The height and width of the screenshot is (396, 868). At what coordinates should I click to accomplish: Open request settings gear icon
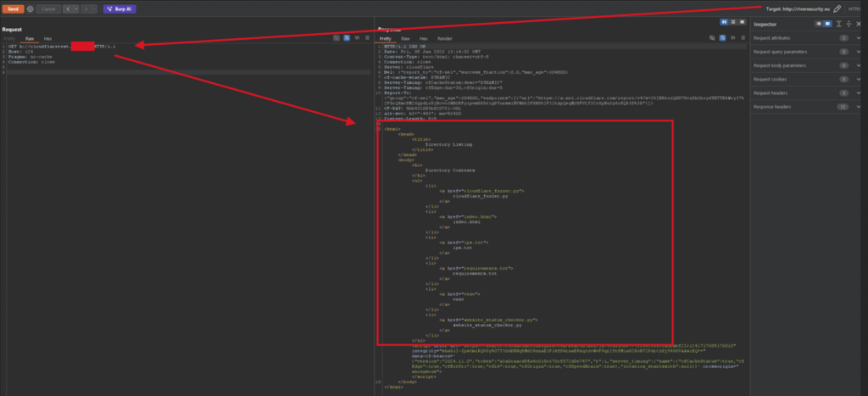(x=31, y=8)
